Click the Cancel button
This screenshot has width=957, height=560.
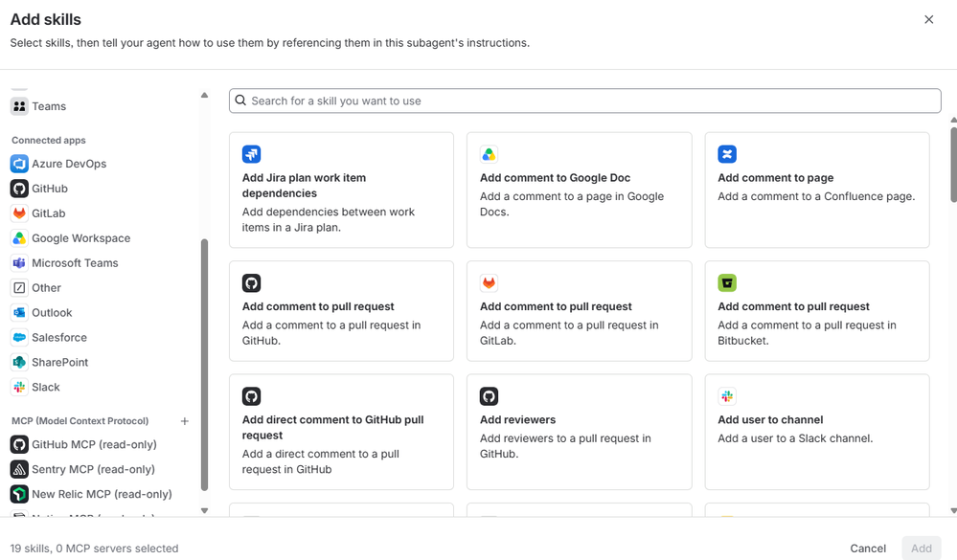pyautogui.click(x=868, y=549)
